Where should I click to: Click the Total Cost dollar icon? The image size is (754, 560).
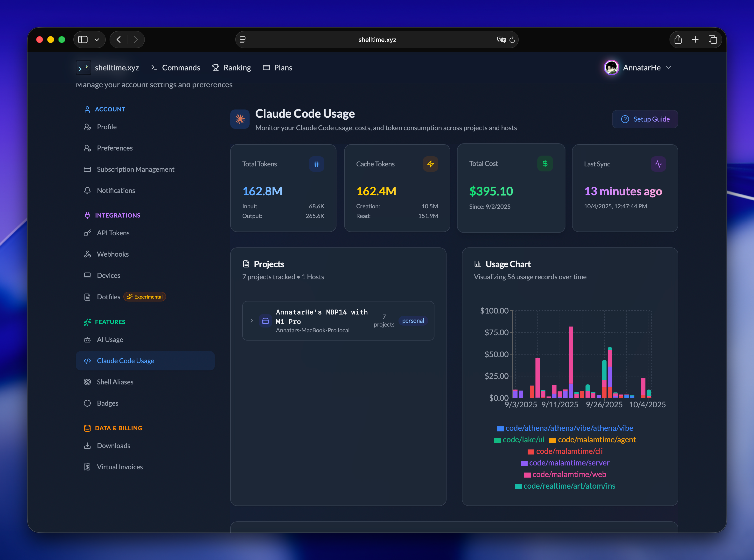(x=545, y=164)
